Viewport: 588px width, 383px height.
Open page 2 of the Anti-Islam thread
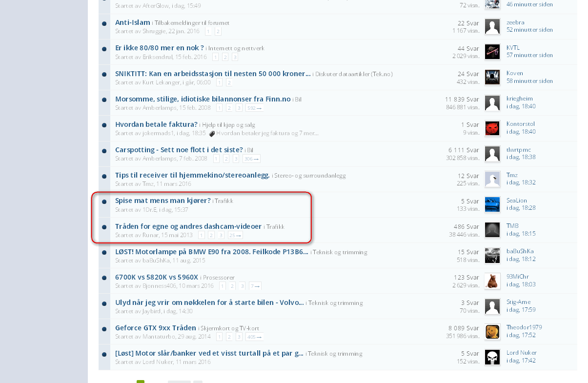click(x=218, y=31)
